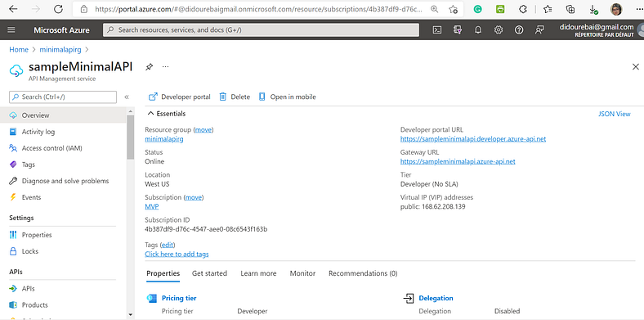Open the MVP subscription link
This screenshot has height=320, width=644.
coord(151,206)
